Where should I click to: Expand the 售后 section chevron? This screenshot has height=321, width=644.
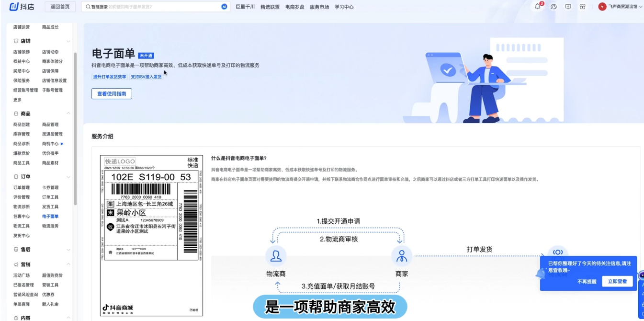(x=68, y=250)
